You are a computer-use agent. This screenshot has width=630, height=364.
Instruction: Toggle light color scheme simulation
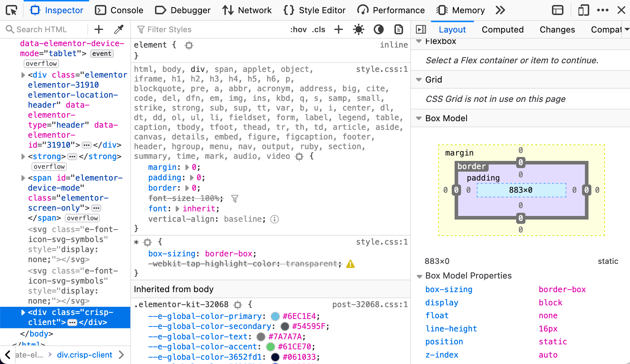[x=358, y=29]
